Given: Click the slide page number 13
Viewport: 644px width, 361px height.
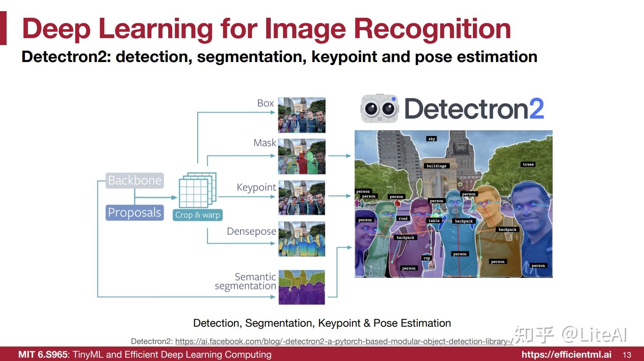Looking at the screenshot, I should point(627,355).
